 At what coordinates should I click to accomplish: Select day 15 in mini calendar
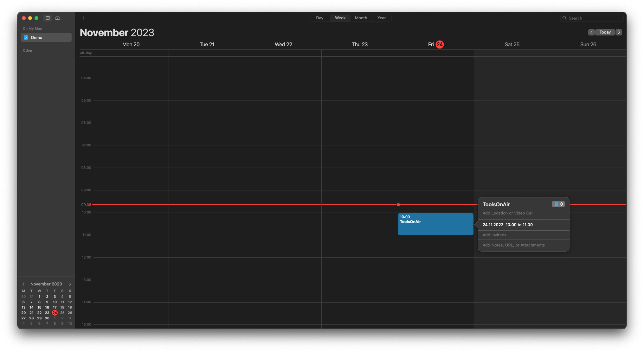(39, 307)
